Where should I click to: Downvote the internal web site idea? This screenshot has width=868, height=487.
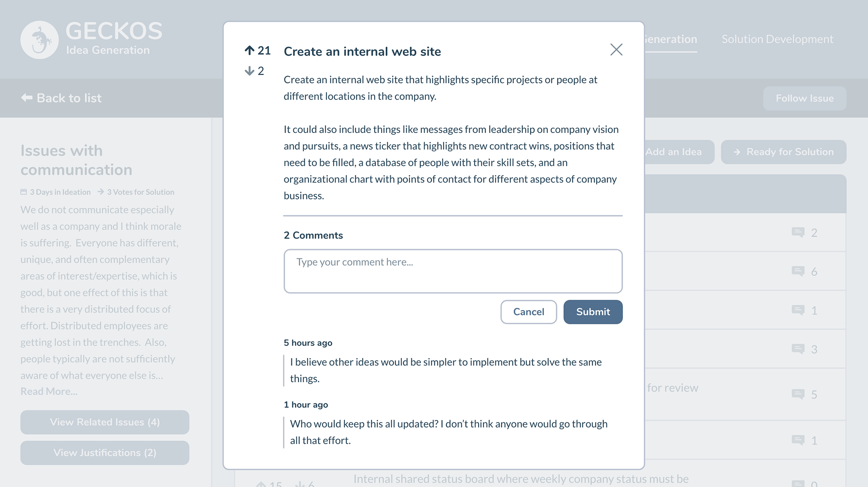pos(250,71)
